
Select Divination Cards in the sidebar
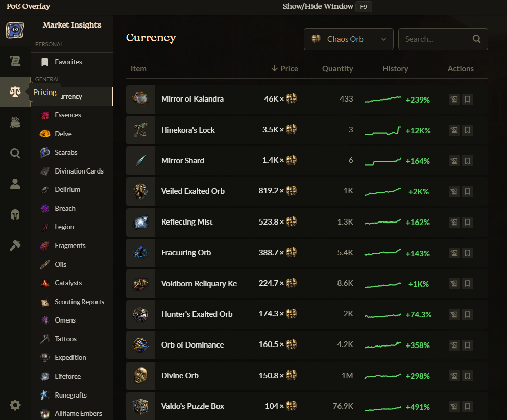pyautogui.click(x=79, y=171)
